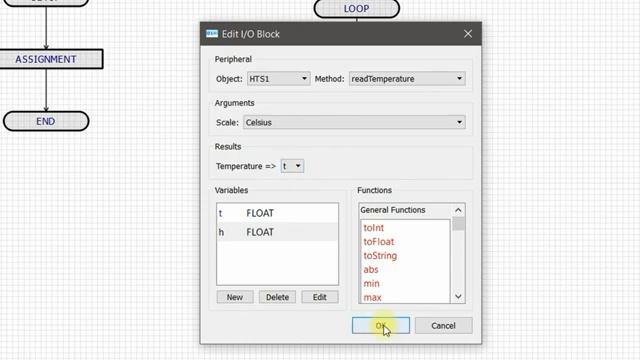This screenshot has height=360, width=640.
Task: Close the Edit I/O Block dialog
Action: [x=468, y=34]
